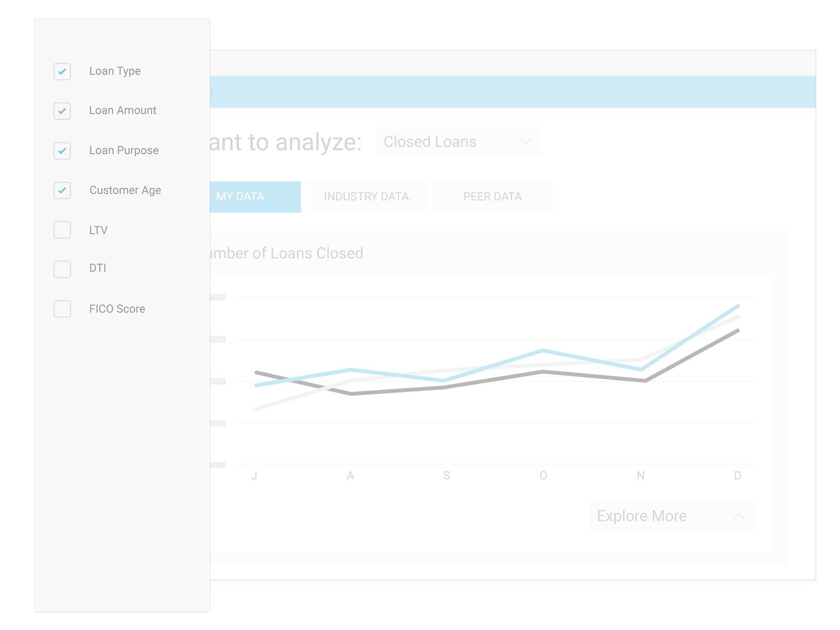The height and width of the screenshot is (630, 840).
Task: Click the chevron next to Closed Loans
Action: pyautogui.click(x=526, y=142)
